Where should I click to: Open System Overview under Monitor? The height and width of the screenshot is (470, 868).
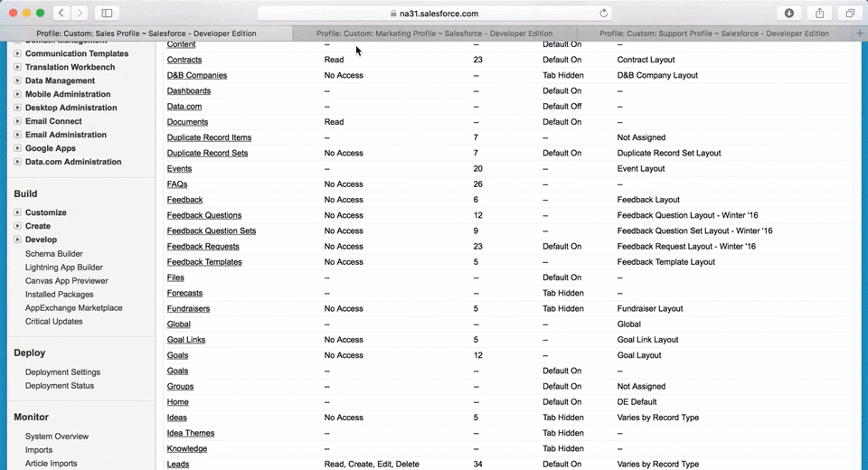[56, 437]
